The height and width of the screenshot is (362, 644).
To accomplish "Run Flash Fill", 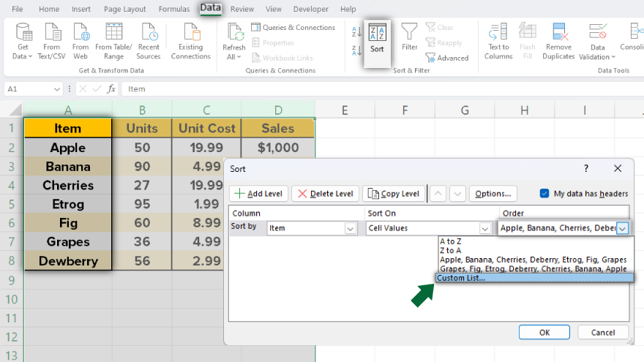I will pyautogui.click(x=528, y=42).
